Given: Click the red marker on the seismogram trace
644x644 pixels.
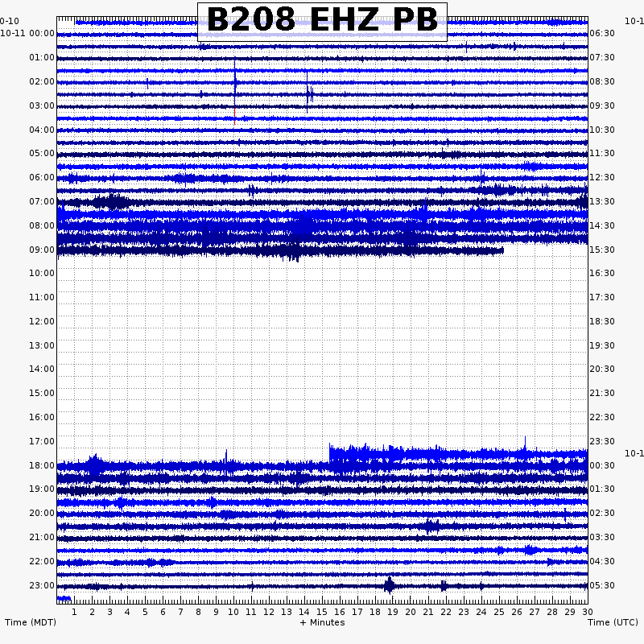Looking at the screenshot, I should coord(234,117).
